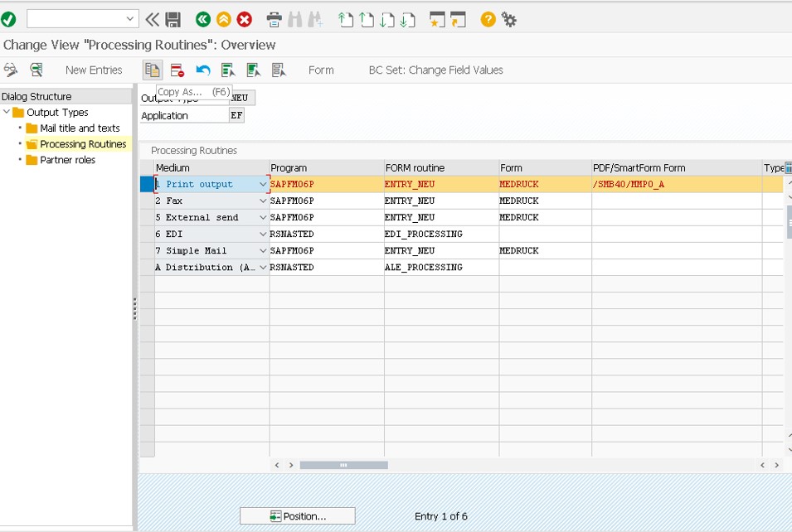The height and width of the screenshot is (532, 792).
Task: Click BC Set: Change Field Values
Action: (436, 70)
